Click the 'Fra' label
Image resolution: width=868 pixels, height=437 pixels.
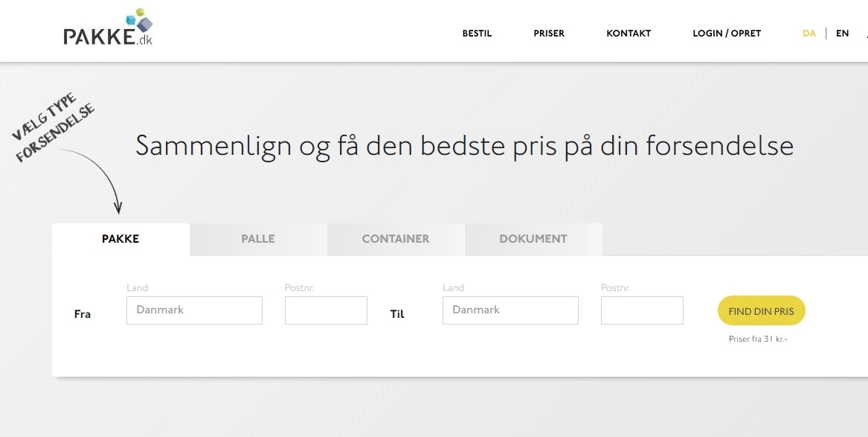click(82, 314)
